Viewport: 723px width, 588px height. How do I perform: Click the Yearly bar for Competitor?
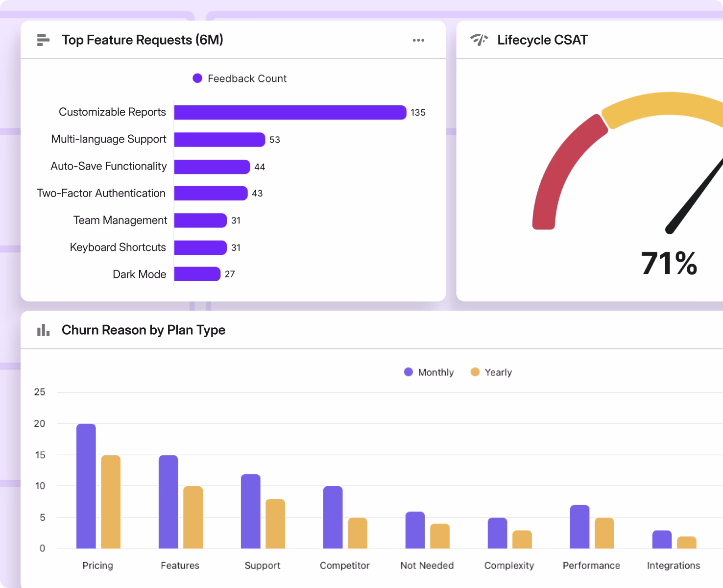click(x=358, y=533)
